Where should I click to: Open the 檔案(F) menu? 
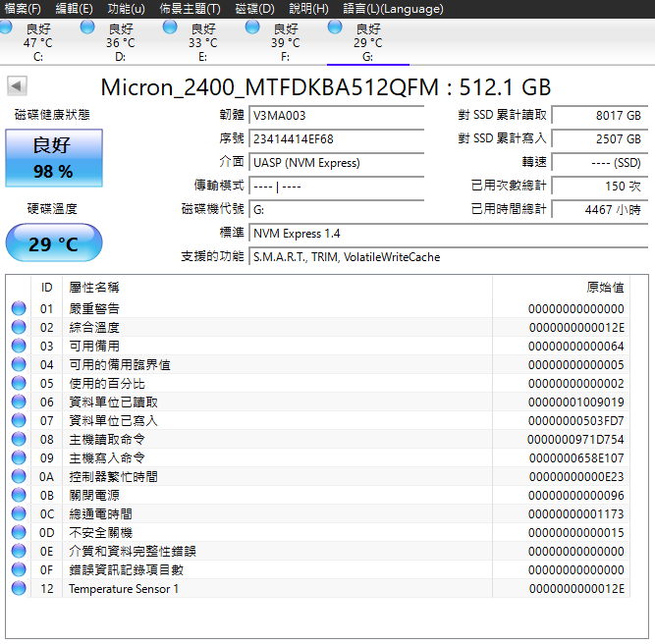click(x=23, y=9)
